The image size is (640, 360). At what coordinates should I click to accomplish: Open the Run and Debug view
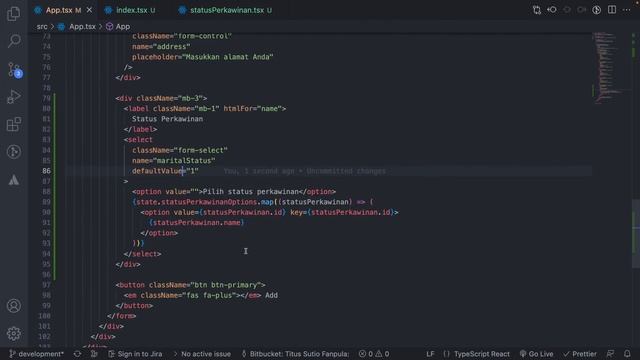point(14,97)
